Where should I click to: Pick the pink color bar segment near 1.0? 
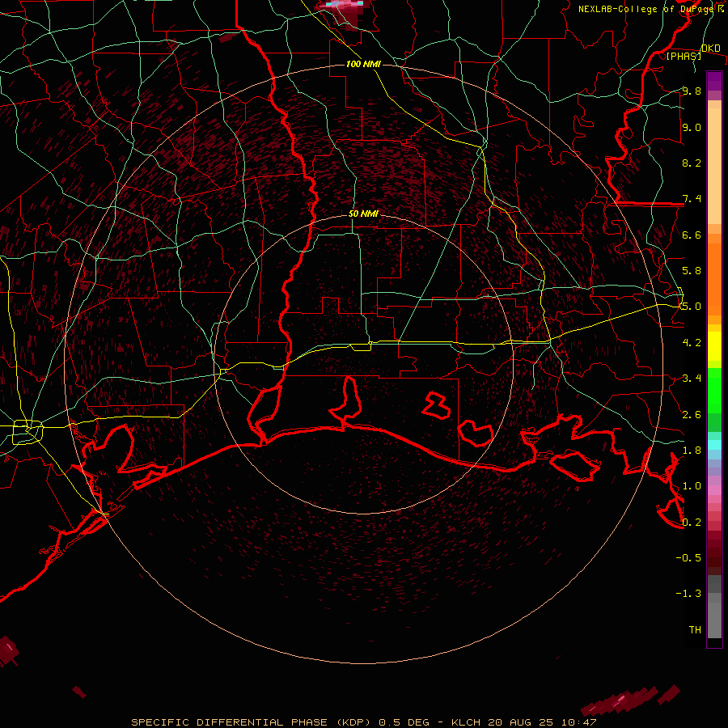(714, 490)
